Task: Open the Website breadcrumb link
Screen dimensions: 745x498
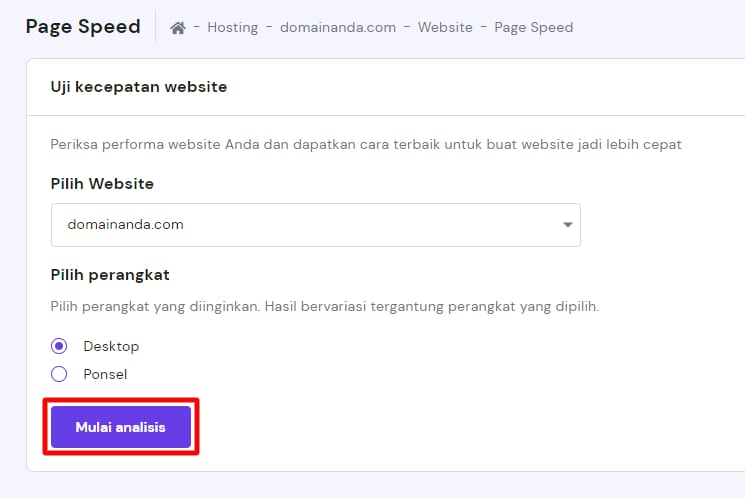Action: tap(445, 27)
